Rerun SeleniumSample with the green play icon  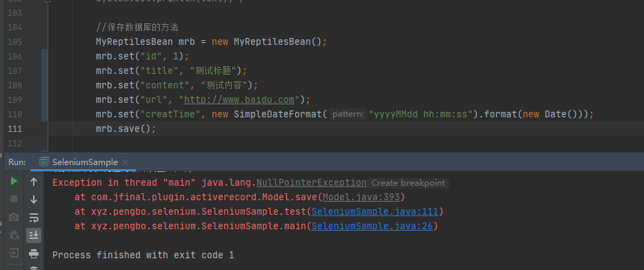[x=14, y=181]
